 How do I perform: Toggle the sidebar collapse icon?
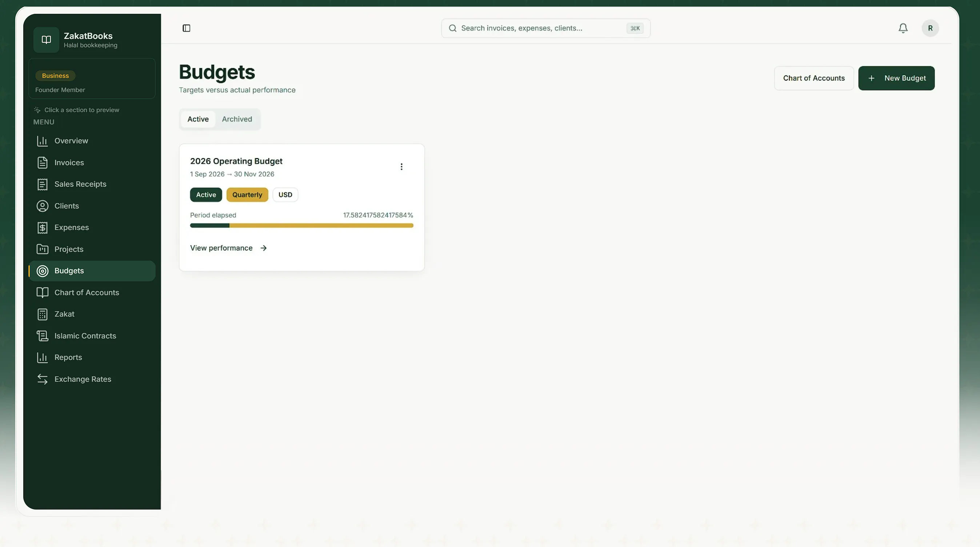[187, 28]
